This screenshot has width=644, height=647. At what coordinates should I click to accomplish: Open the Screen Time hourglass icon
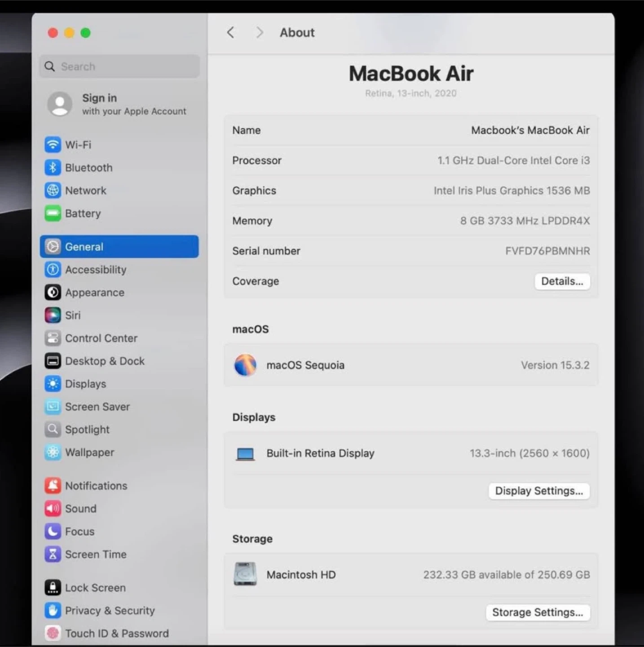(x=53, y=554)
